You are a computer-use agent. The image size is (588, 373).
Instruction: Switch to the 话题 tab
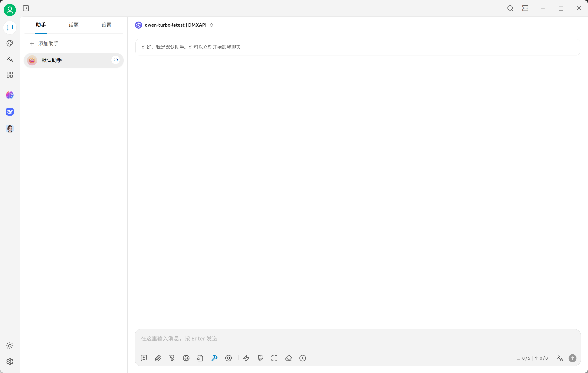[x=73, y=25]
